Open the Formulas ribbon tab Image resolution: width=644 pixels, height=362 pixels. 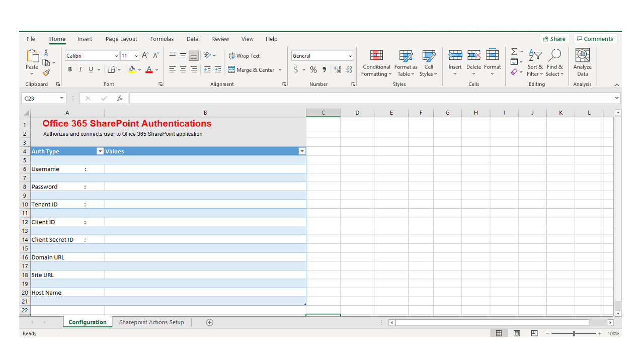tap(162, 39)
